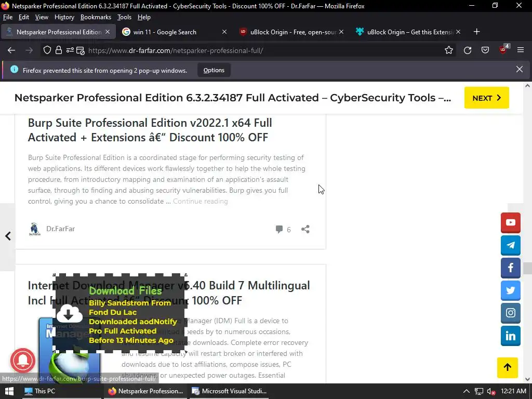
Task: Open the Edit menu
Action: (24, 17)
